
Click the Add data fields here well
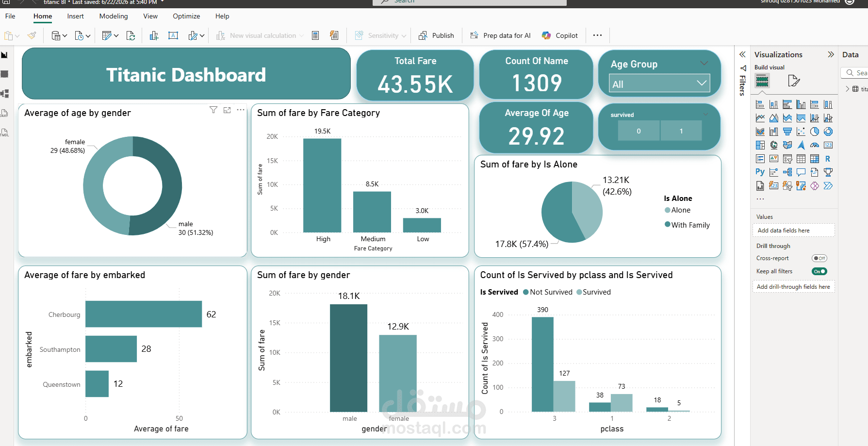coord(794,230)
